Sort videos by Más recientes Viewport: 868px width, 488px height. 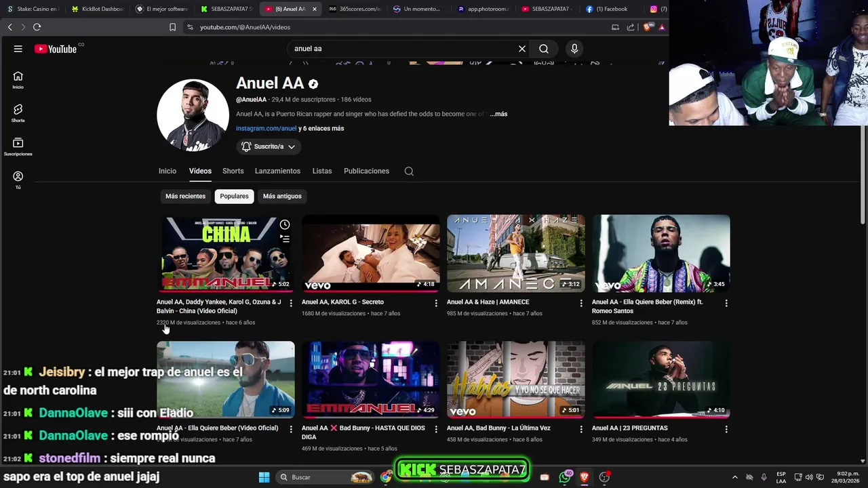[x=185, y=197]
